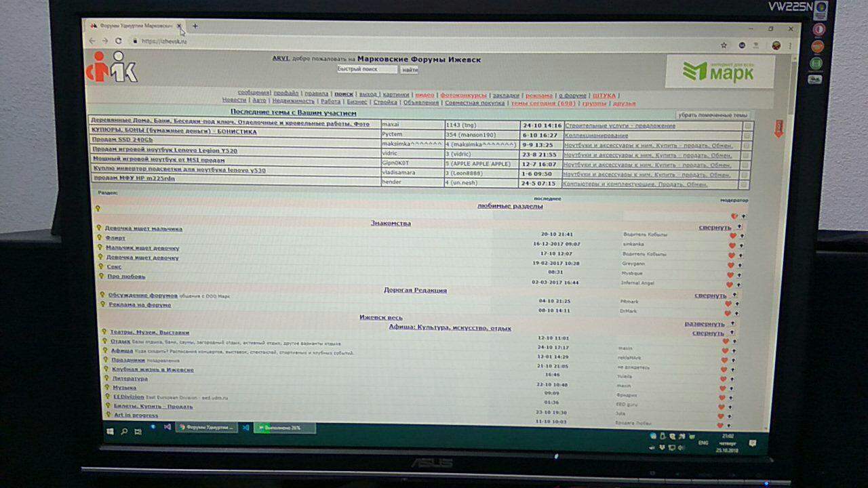Open the purple Visual Studio taskbar icon

[x=167, y=428]
